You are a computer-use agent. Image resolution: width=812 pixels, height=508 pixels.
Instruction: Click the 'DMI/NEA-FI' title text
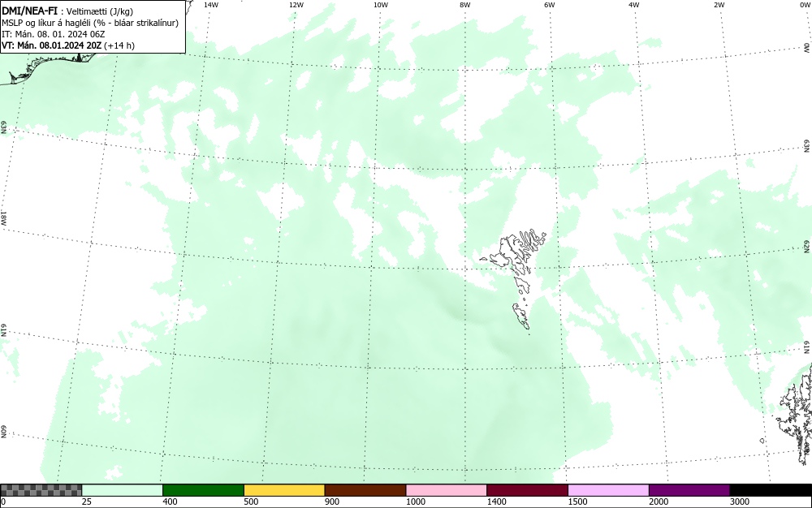click(x=29, y=11)
